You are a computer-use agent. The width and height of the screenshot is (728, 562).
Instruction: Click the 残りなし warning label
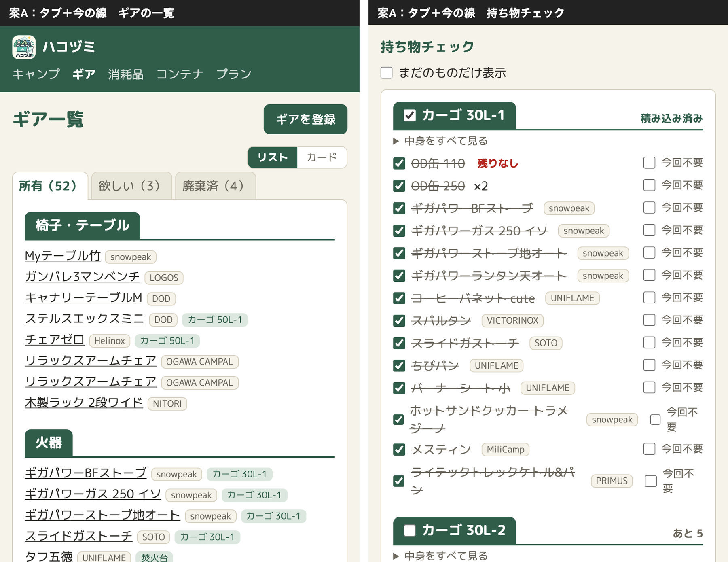[x=498, y=163]
